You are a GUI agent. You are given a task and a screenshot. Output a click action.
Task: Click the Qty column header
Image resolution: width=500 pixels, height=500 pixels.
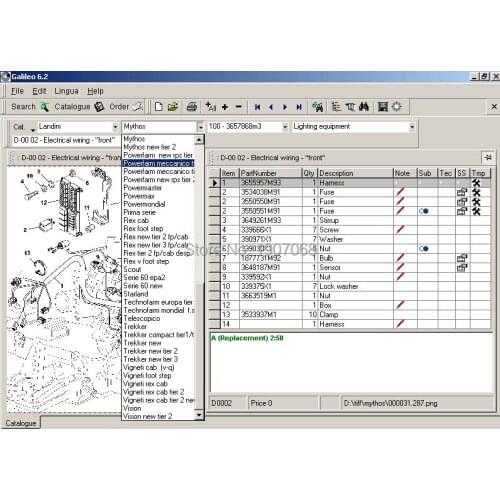pyautogui.click(x=310, y=173)
